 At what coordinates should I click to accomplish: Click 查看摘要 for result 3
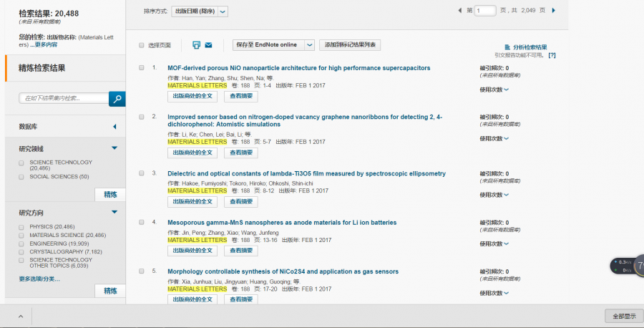(x=241, y=202)
